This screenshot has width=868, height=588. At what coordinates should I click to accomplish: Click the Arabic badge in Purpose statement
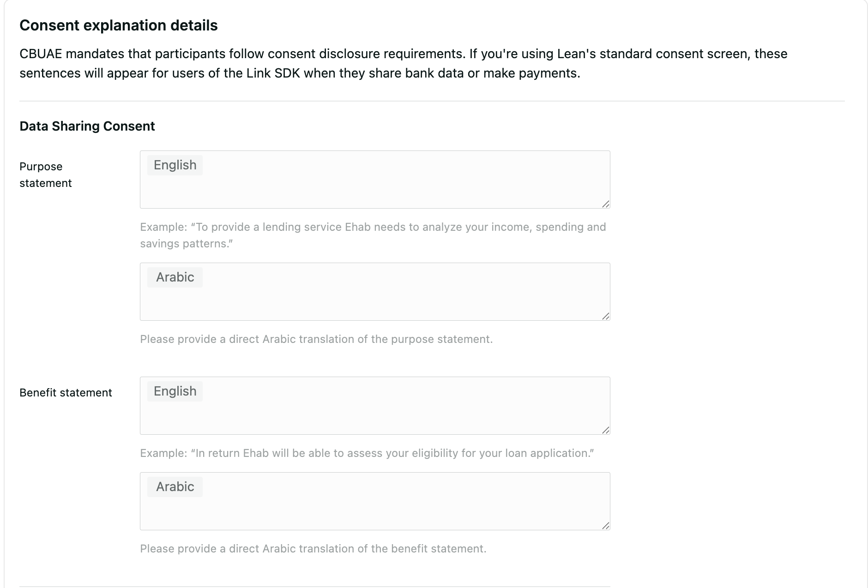[175, 277]
